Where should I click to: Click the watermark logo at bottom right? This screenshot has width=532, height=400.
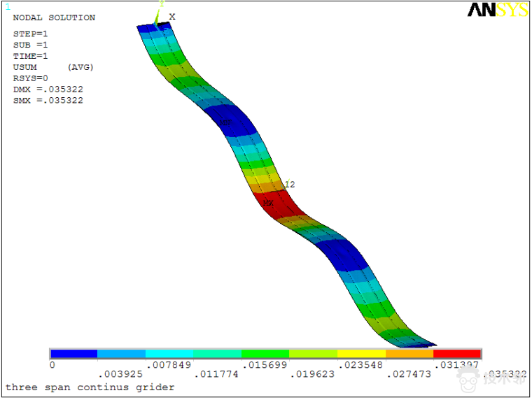pyautogui.click(x=493, y=380)
